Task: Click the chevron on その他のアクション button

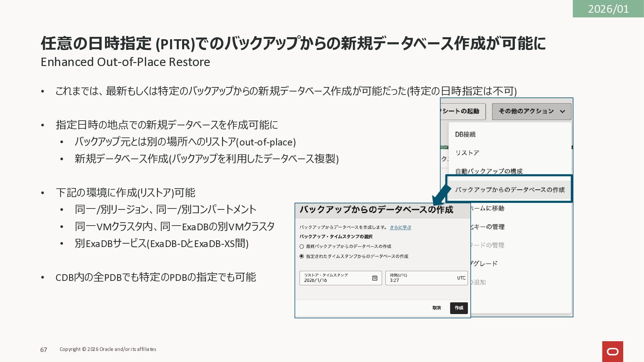Action: coord(562,112)
